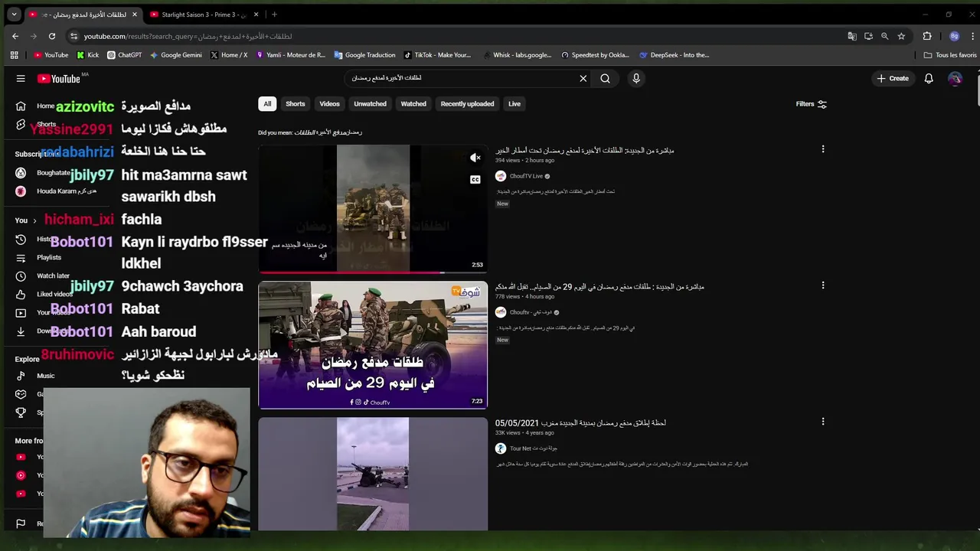Open the 05/05/2021 cannon video thumbnail
This screenshot has width=980, height=551.
pos(373,474)
